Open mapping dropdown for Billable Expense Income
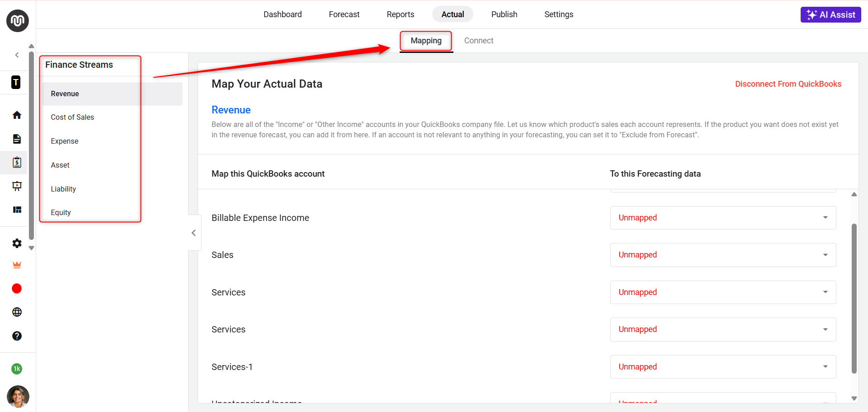Image resolution: width=868 pixels, height=412 pixels. (723, 218)
